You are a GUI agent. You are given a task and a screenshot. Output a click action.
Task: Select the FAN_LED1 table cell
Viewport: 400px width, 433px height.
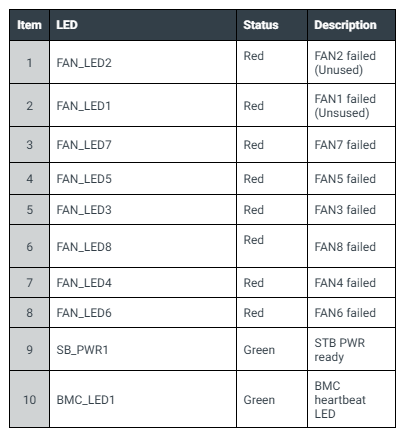143,106
